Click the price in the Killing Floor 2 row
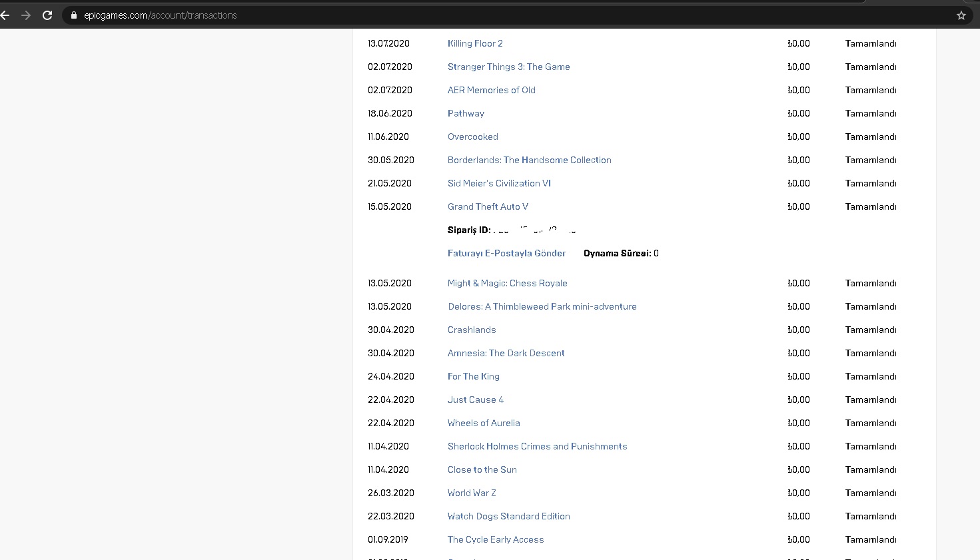Image resolution: width=980 pixels, height=560 pixels. pyautogui.click(x=799, y=43)
